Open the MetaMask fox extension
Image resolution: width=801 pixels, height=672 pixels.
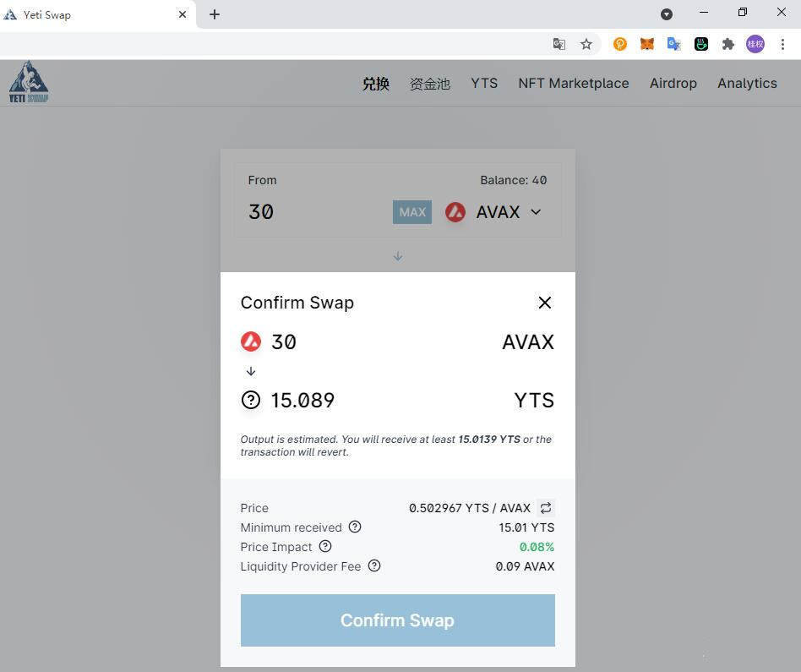tap(646, 45)
